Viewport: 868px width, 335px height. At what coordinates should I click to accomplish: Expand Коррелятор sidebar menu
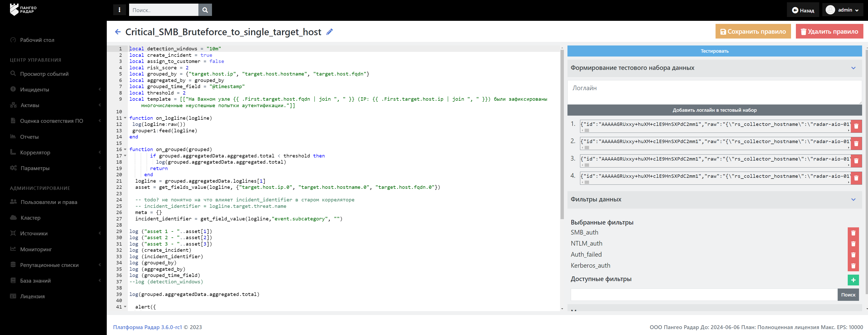coord(56,153)
